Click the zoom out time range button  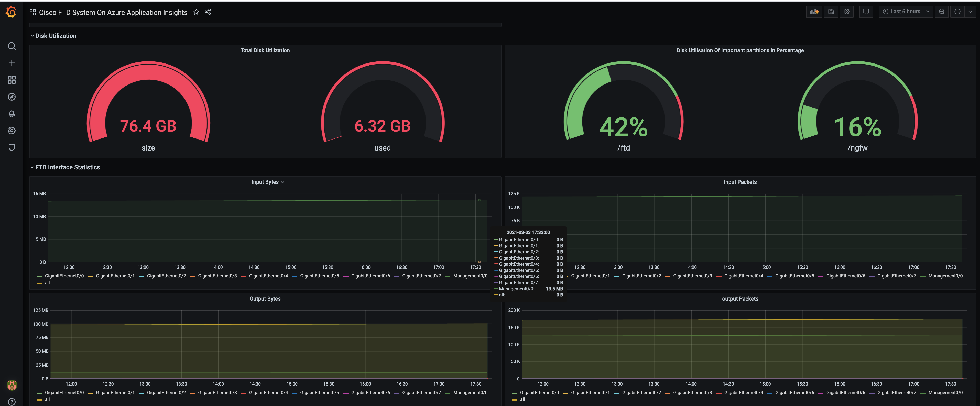click(x=942, y=12)
